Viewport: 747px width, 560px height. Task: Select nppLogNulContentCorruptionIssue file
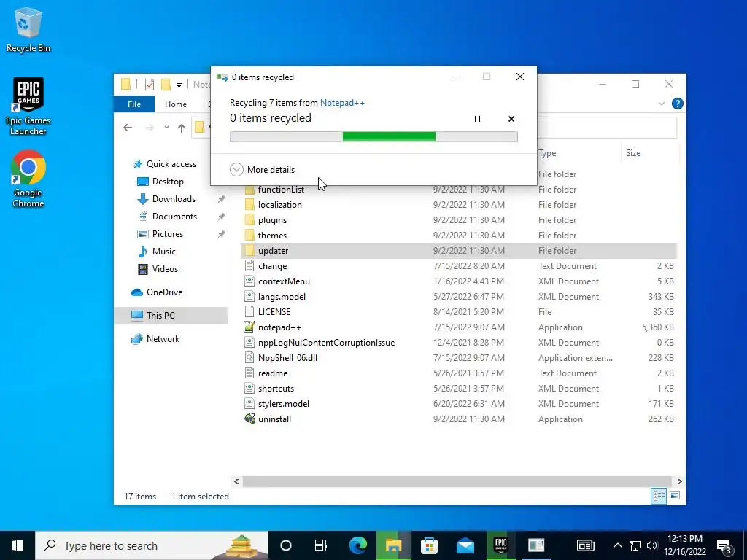coord(326,343)
